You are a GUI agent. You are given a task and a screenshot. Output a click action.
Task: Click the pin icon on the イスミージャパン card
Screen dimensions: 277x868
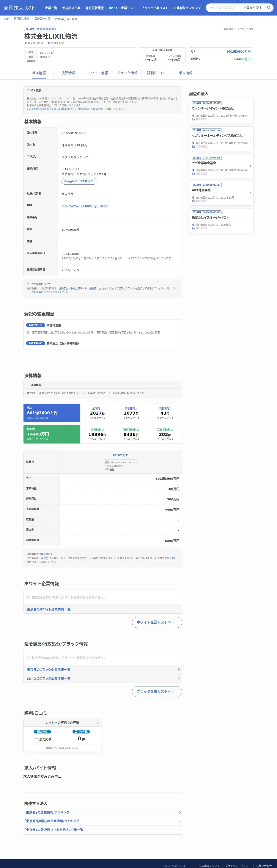(193, 225)
